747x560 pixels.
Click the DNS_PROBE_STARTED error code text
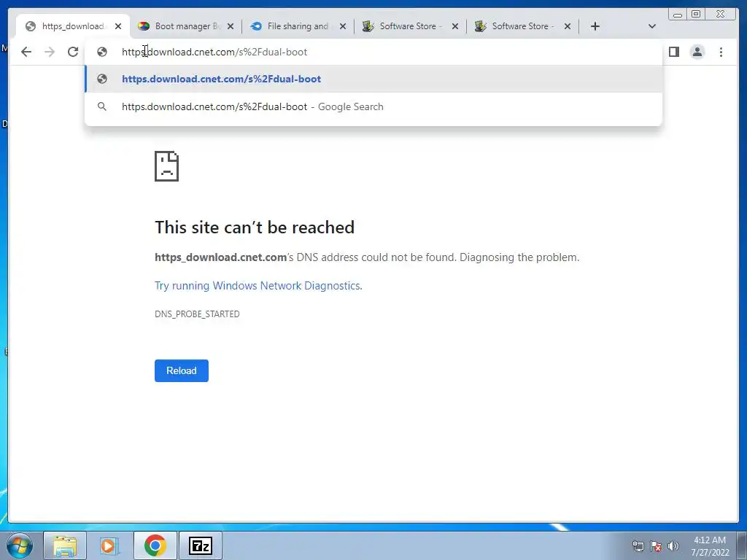tap(197, 314)
